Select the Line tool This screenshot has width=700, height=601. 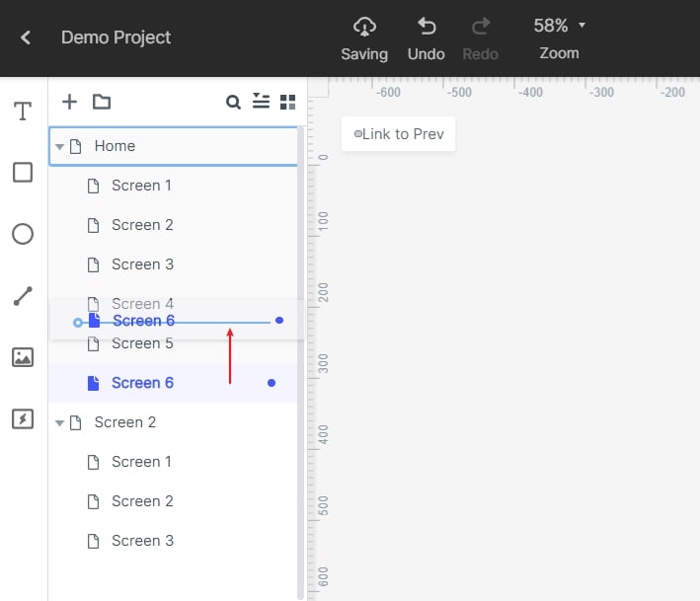click(23, 296)
